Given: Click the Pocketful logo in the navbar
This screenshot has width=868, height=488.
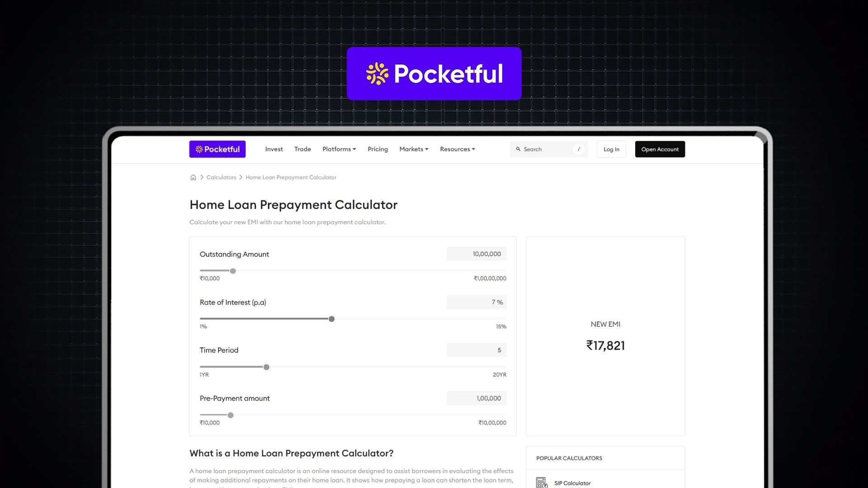Looking at the screenshot, I should pyautogui.click(x=217, y=149).
